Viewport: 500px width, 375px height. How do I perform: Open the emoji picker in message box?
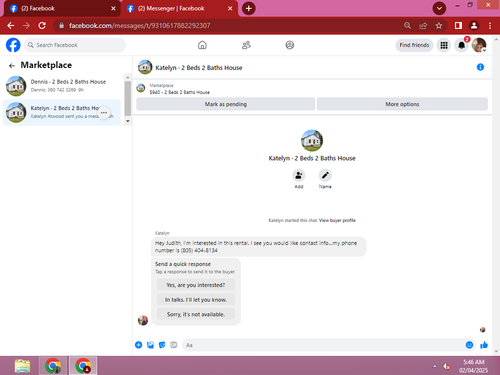469,345
